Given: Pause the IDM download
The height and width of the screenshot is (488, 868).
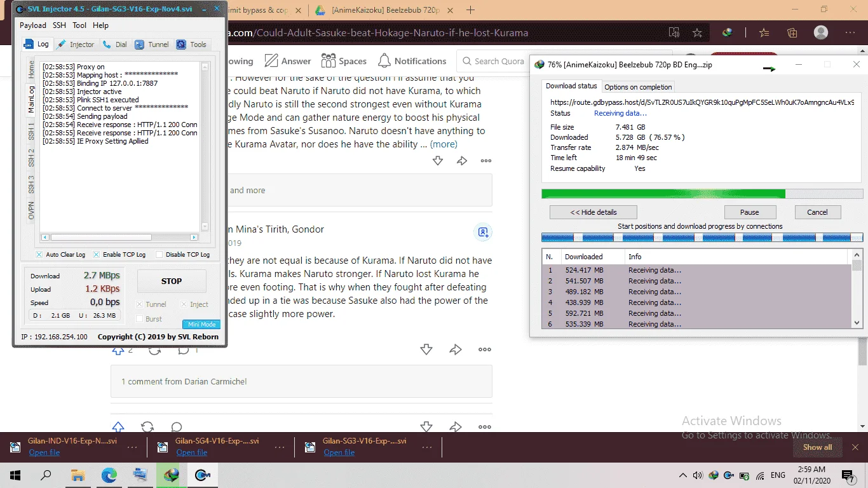Looking at the screenshot, I should pos(750,212).
